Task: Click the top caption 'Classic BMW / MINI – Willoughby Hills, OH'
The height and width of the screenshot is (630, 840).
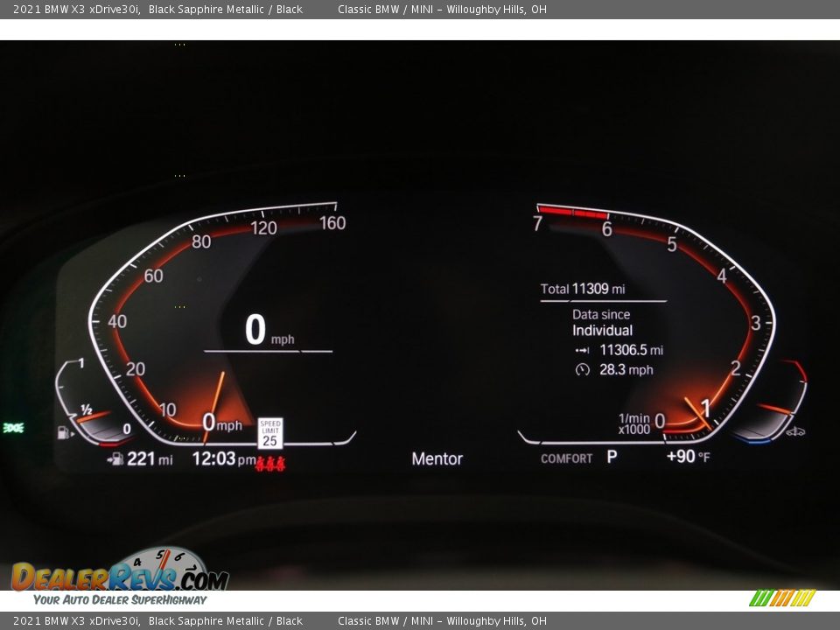Action: (442, 9)
